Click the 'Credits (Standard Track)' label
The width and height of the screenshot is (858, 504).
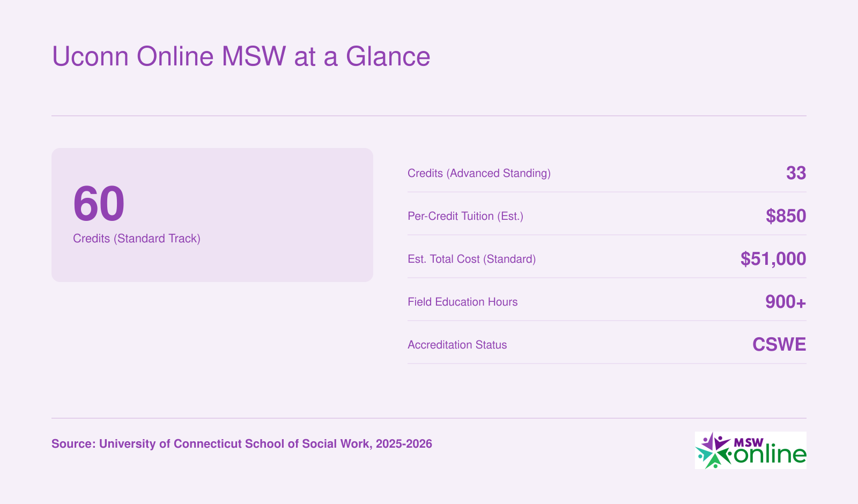(x=137, y=239)
